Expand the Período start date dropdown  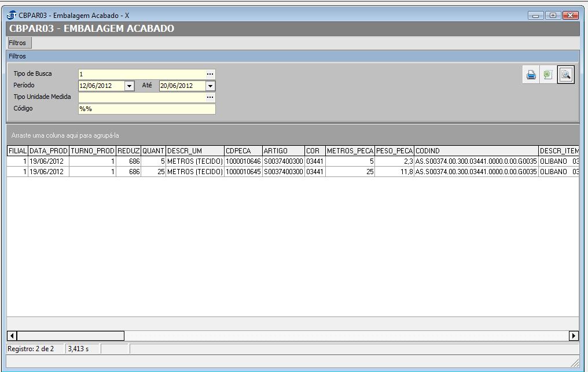130,86
